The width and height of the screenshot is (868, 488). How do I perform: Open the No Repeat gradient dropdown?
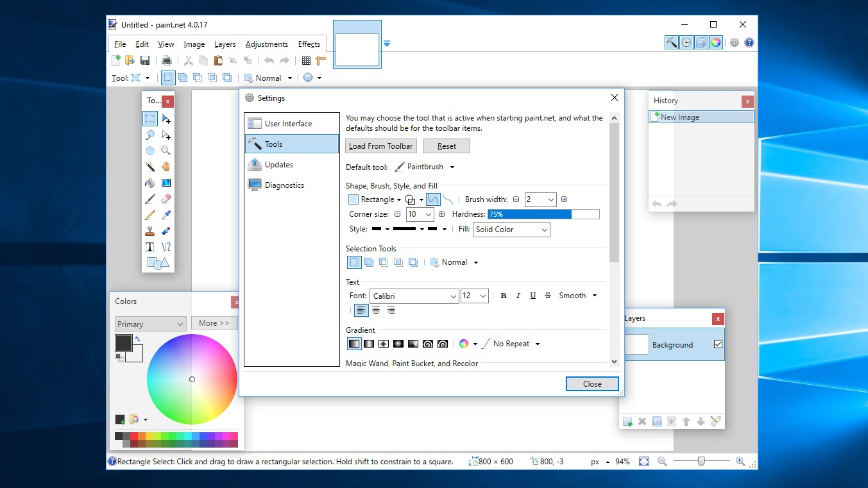point(511,344)
